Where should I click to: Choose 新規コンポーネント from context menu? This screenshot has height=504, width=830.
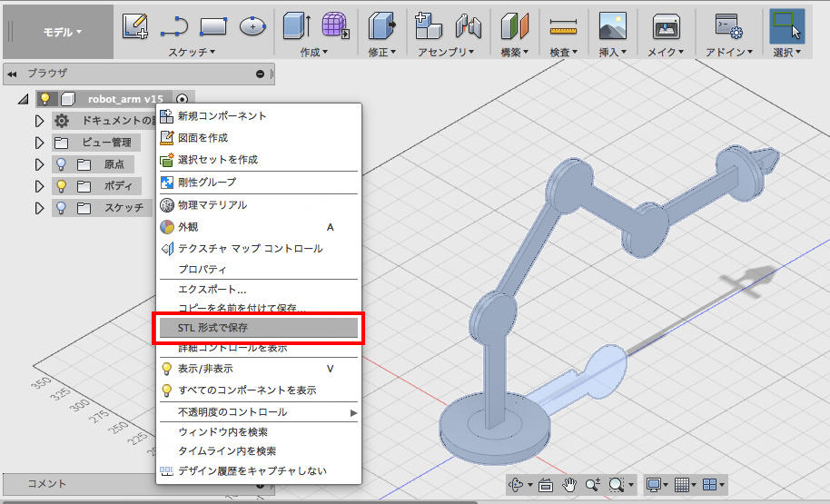pyautogui.click(x=259, y=116)
